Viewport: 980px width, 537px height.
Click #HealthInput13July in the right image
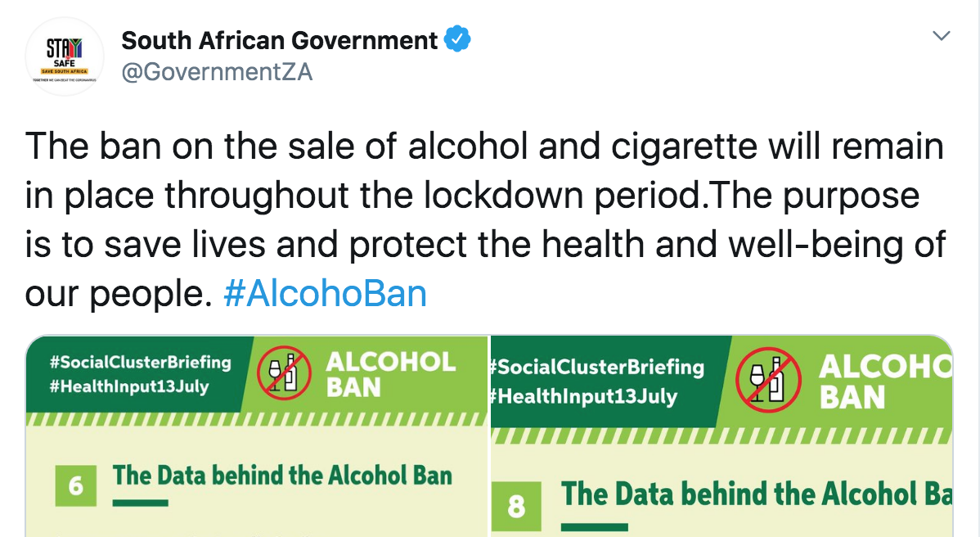tap(584, 396)
